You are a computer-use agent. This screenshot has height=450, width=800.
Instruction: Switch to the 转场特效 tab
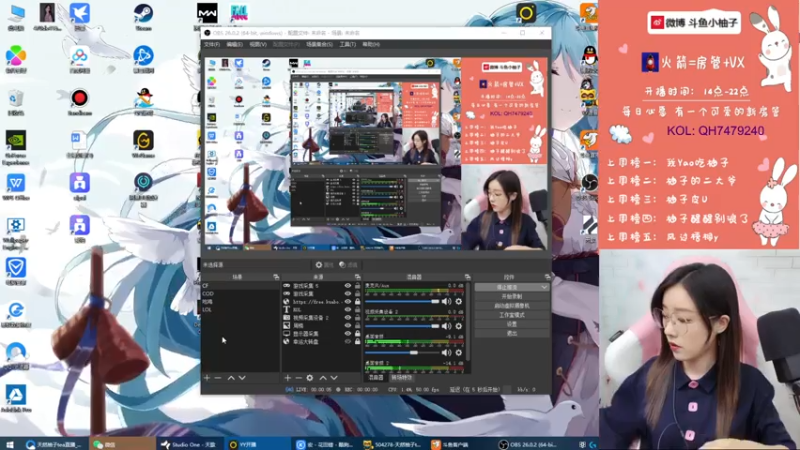(x=402, y=378)
